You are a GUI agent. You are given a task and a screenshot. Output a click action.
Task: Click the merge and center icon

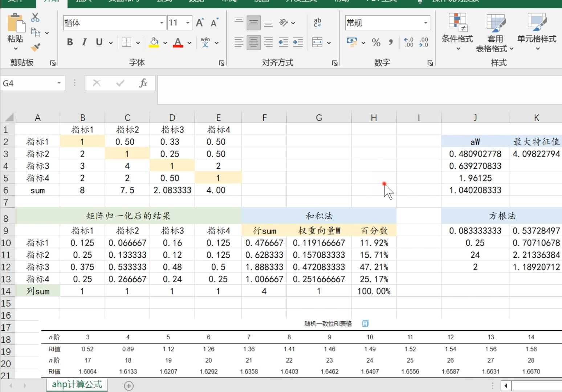(x=317, y=42)
